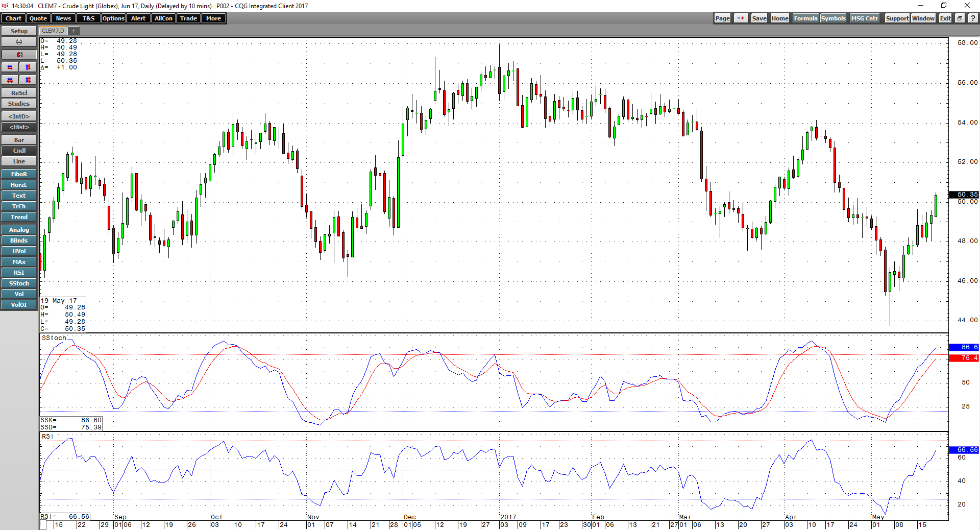Screen dimensions: 980x530
Task: Select the vertical compress icon
Action: pos(28,80)
